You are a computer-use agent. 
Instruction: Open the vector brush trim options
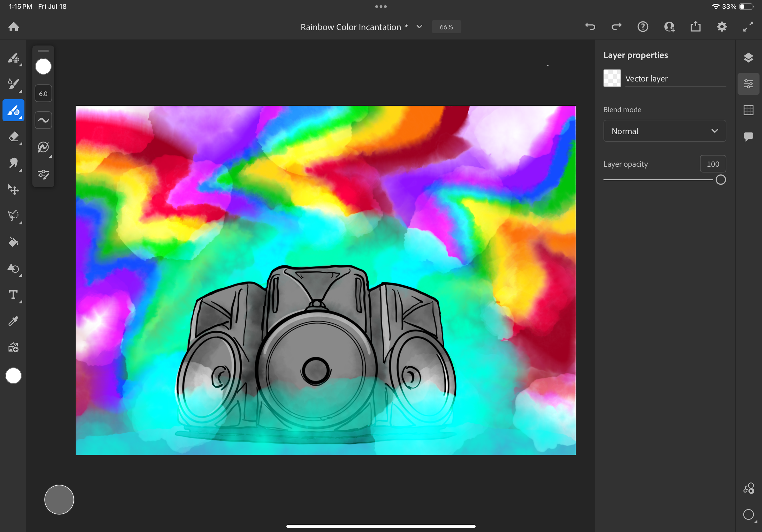43,147
